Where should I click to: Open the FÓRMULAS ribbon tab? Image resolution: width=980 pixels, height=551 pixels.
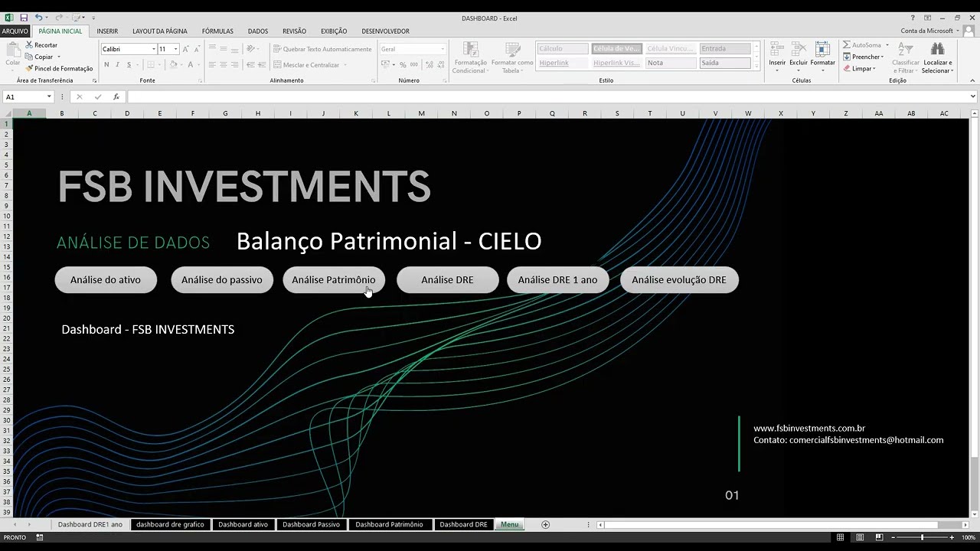[x=217, y=31]
